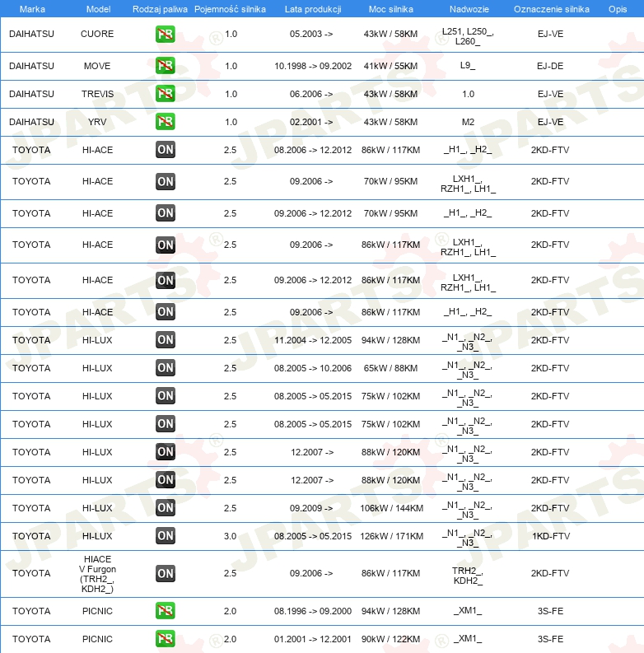Image resolution: width=644 pixels, height=653 pixels.
Task: Click EJ-VE engine code in the TREVIS row
Action: 550,94
